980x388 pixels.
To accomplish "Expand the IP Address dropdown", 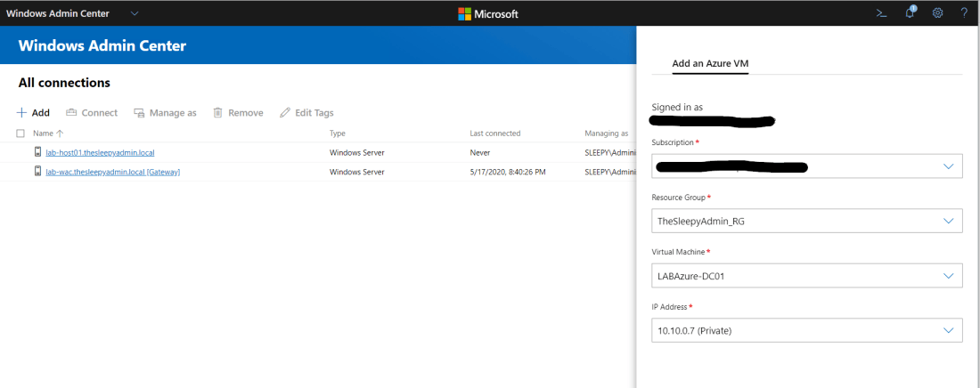I will (x=948, y=331).
